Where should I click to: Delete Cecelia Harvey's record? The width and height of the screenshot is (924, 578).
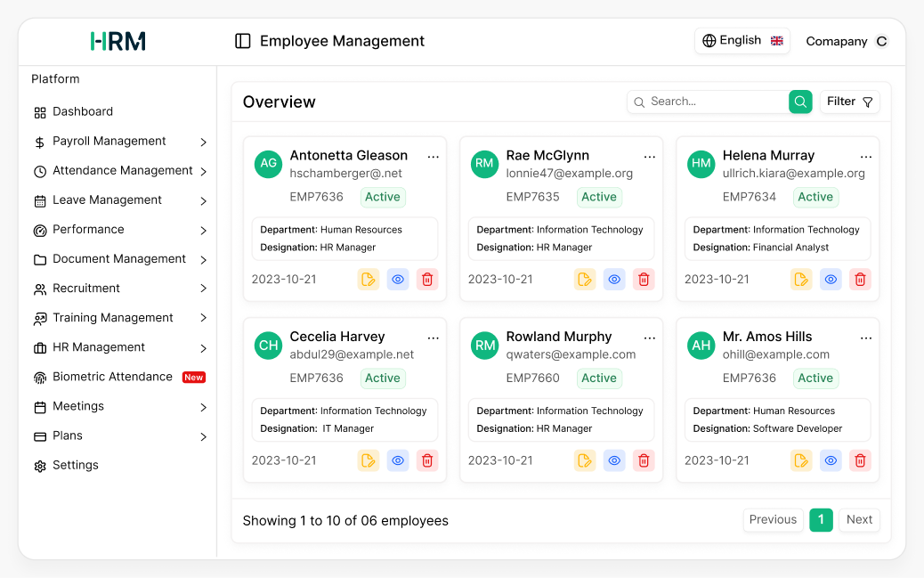point(427,460)
